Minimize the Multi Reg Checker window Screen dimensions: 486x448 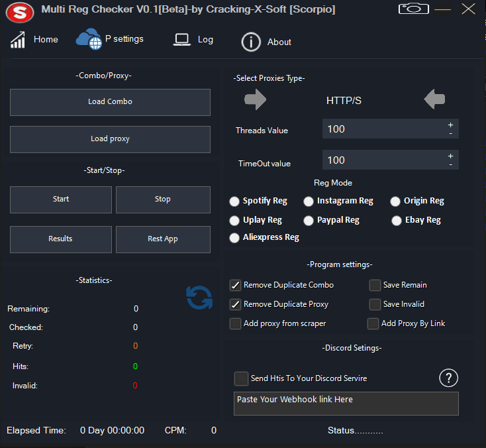[x=442, y=9]
